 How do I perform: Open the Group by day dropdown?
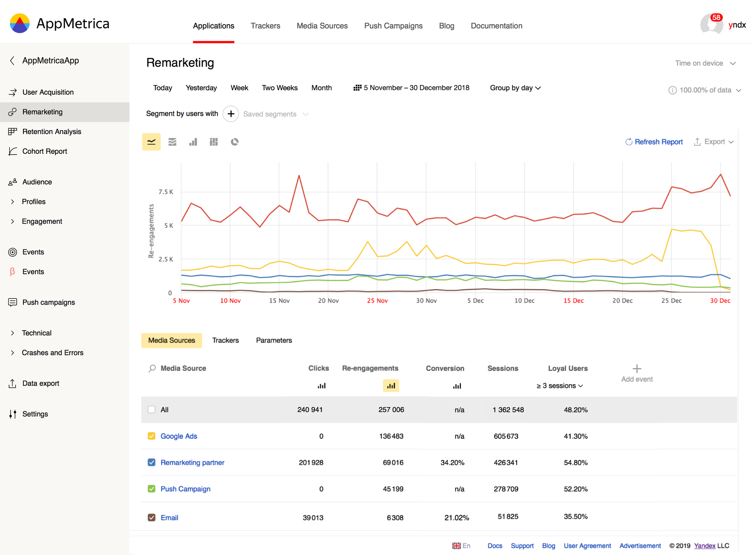(515, 88)
